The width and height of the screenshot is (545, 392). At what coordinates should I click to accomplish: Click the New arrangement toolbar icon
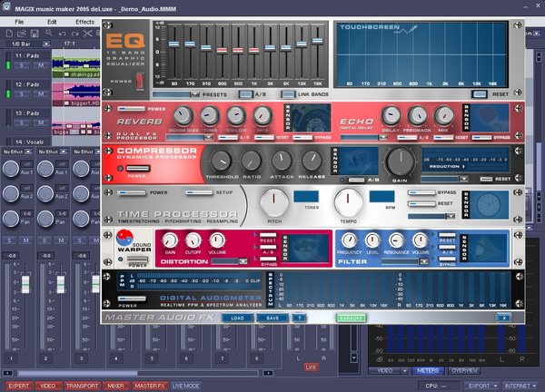coord(9,34)
